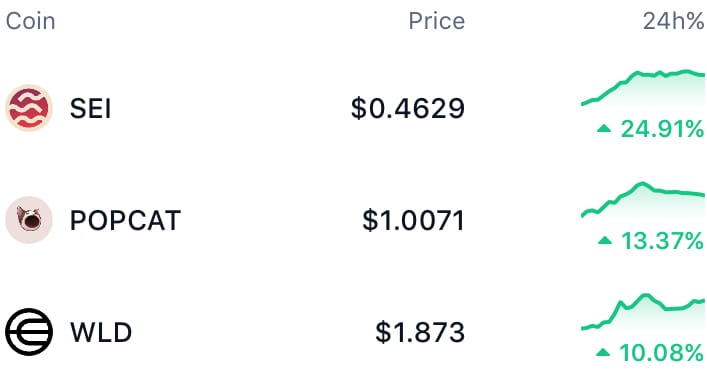Click the green up-arrow beside 13.37%
The height and width of the screenshot is (376, 707).
[605, 241]
